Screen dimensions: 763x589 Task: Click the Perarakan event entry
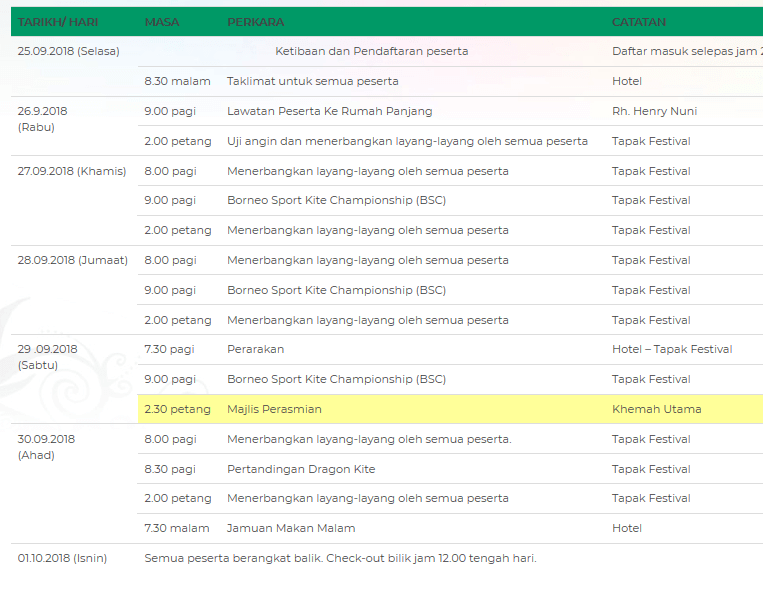coord(255,349)
